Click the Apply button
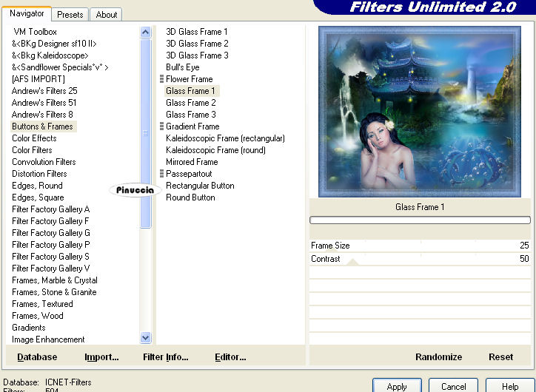Image resolution: width=536 pixels, height=392 pixels. tap(397, 386)
